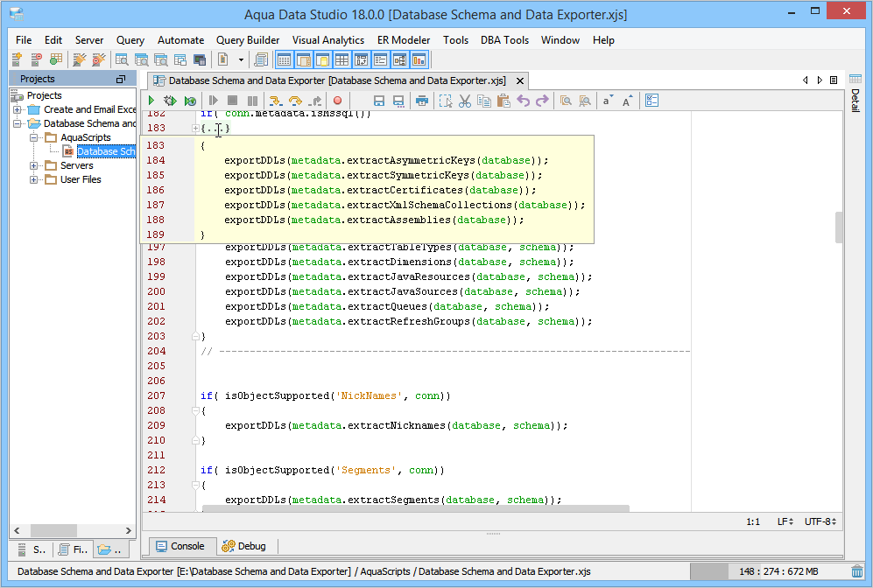Click the purple Undo arrow

(x=523, y=101)
